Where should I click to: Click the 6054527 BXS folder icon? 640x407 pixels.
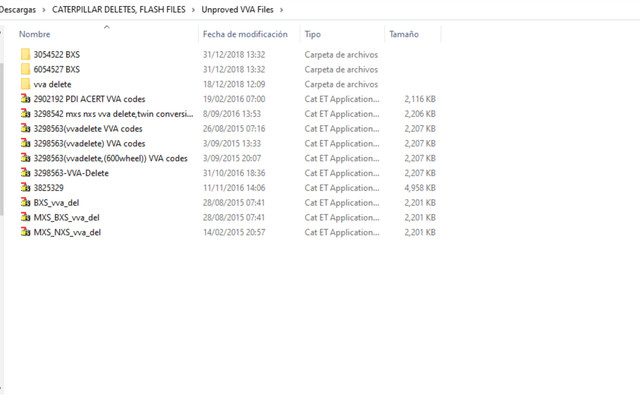(25, 69)
